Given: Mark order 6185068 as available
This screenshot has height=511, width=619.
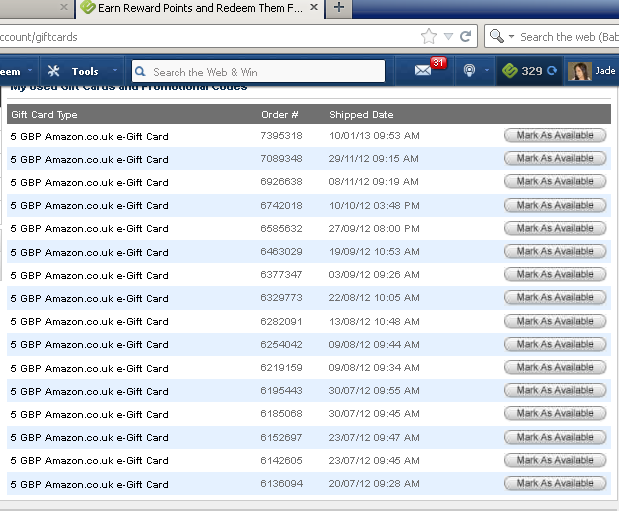Looking at the screenshot, I should point(555,413).
